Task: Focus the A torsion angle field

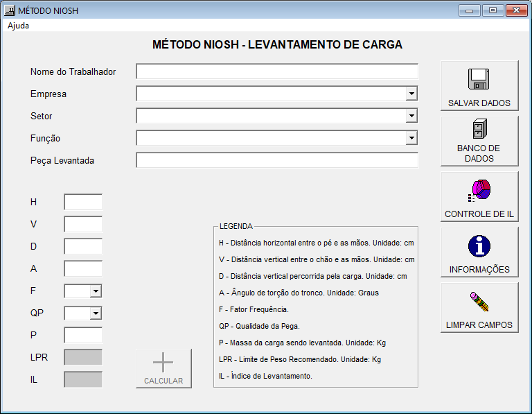Action: coord(83,268)
